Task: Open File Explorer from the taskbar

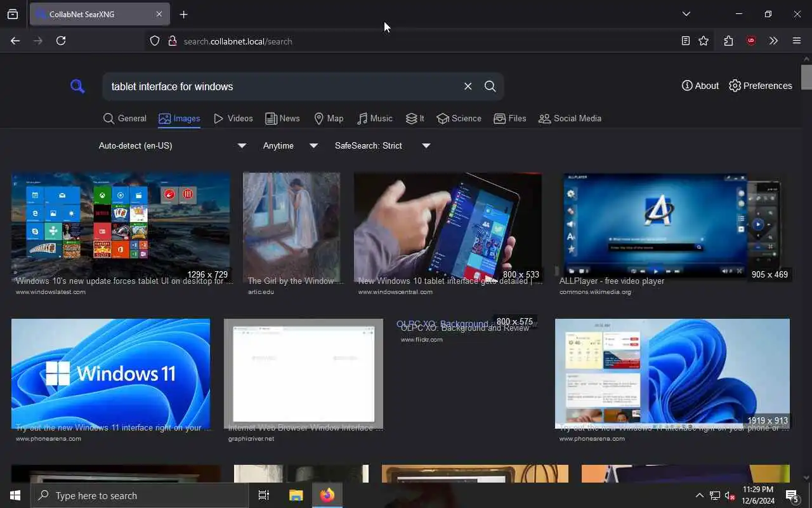Action: tap(296, 495)
